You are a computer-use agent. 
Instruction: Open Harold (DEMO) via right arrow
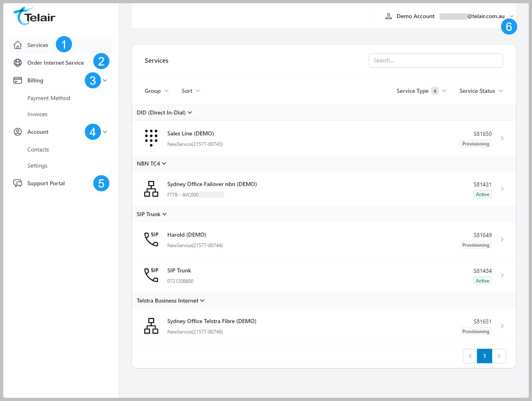(502, 239)
